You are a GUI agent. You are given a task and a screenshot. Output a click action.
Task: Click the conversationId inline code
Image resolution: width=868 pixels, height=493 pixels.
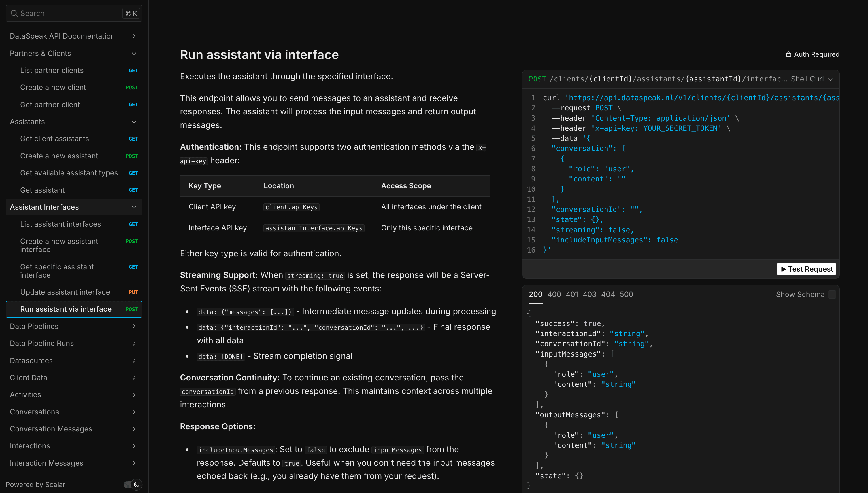(207, 392)
